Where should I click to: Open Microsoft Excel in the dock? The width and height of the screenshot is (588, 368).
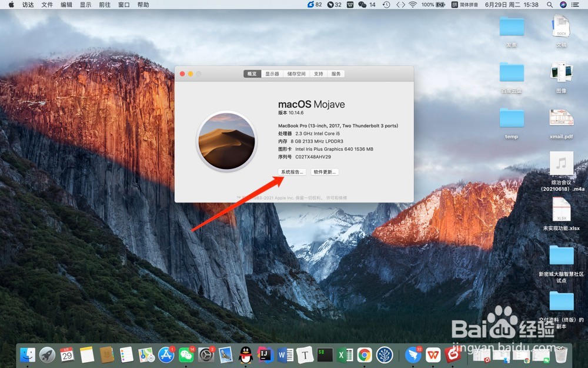pos(345,355)
